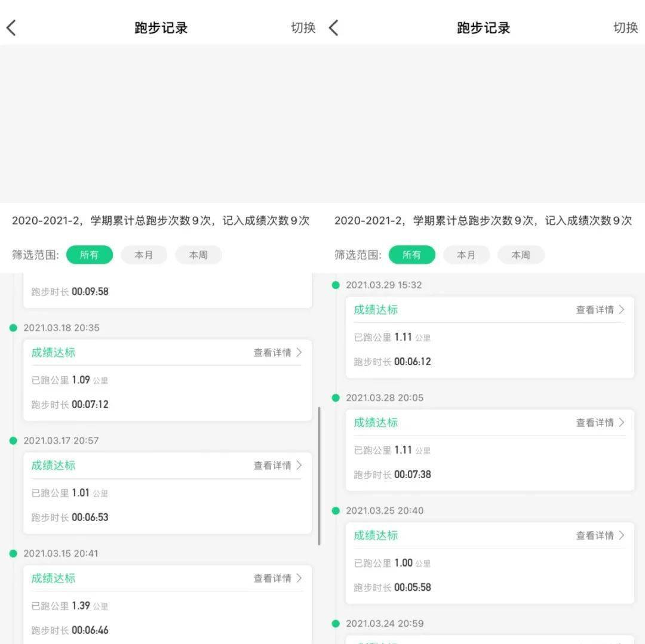The height and width of the screenshot is (644, 645).
Task: Click the run duration 00:09:58
Action: coord(90,292)
